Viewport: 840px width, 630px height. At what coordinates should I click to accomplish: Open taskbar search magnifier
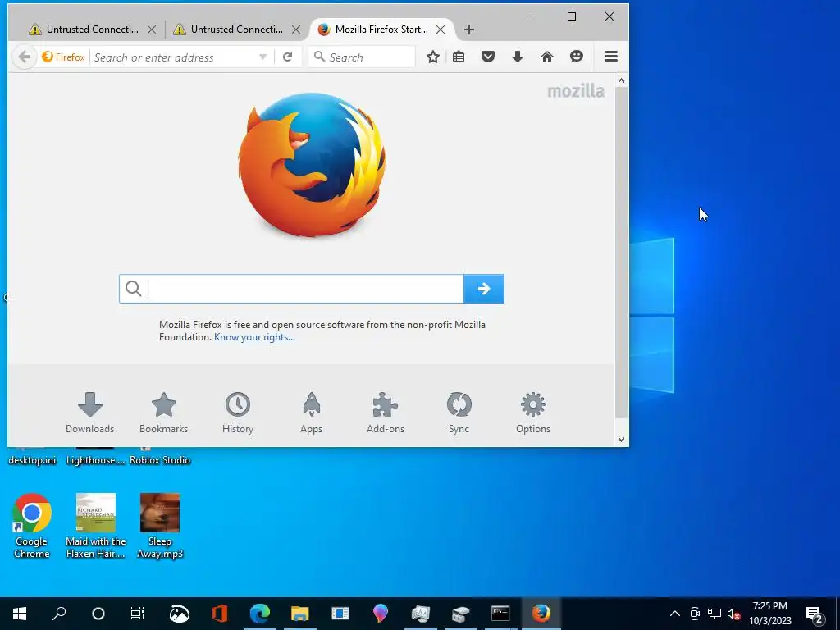tap(59, 614)
